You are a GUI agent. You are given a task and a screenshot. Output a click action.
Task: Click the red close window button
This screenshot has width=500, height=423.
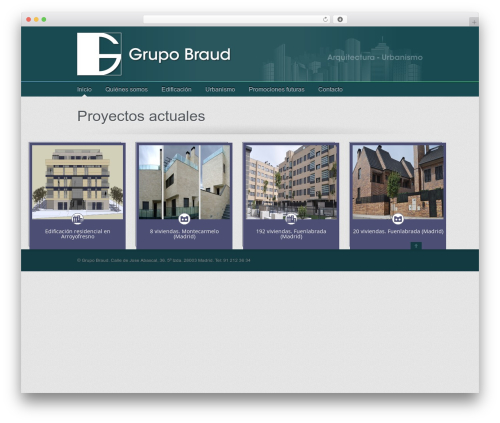pyautogui.click(x=29, y=19)
